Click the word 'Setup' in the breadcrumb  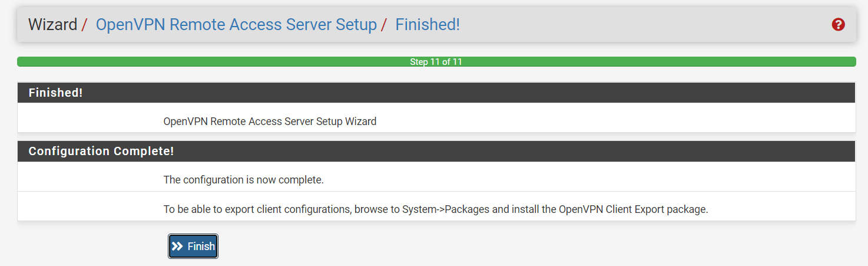pos(353,25)
